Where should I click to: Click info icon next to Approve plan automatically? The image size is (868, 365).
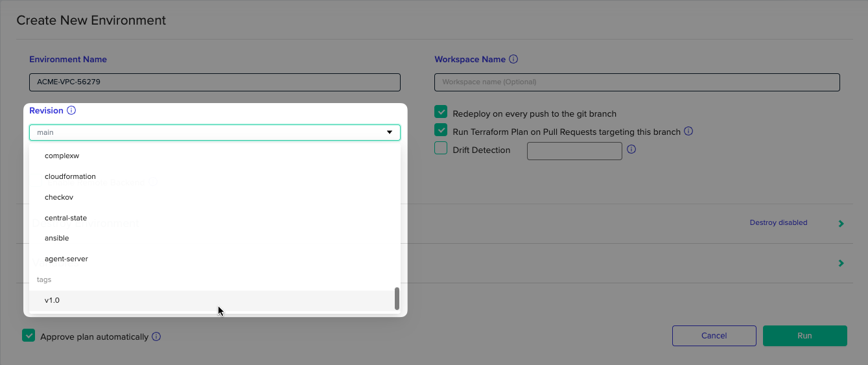pos(156,336)
